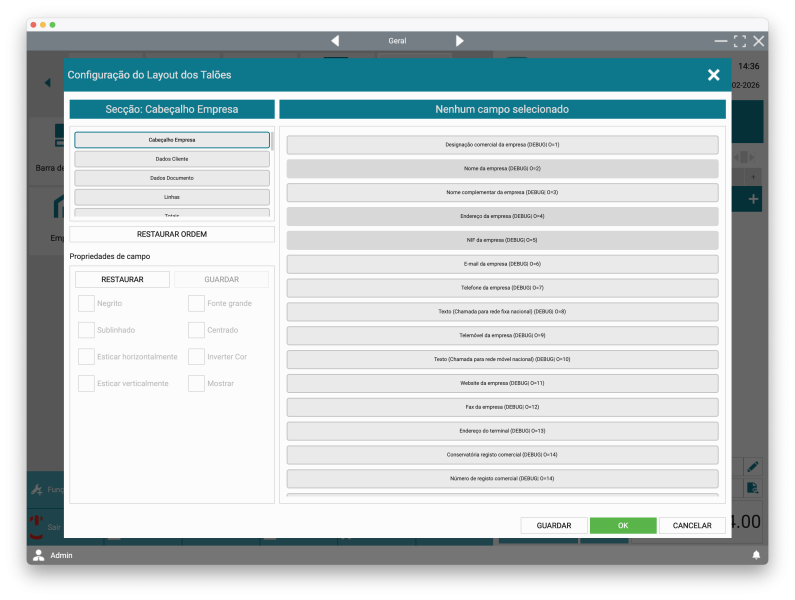This screenshot has height=600, width=795.
Task: Click the CANCELAR button
Action: [692, 525]
